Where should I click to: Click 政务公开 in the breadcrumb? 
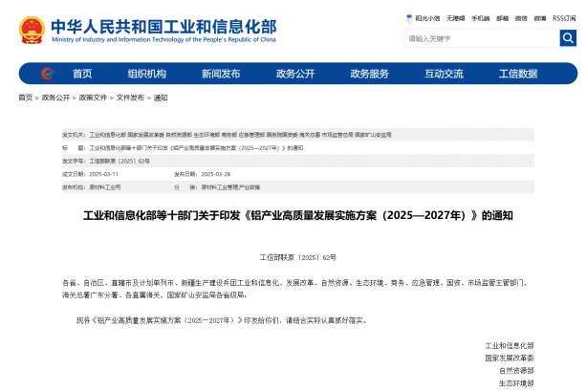point(55,98)
